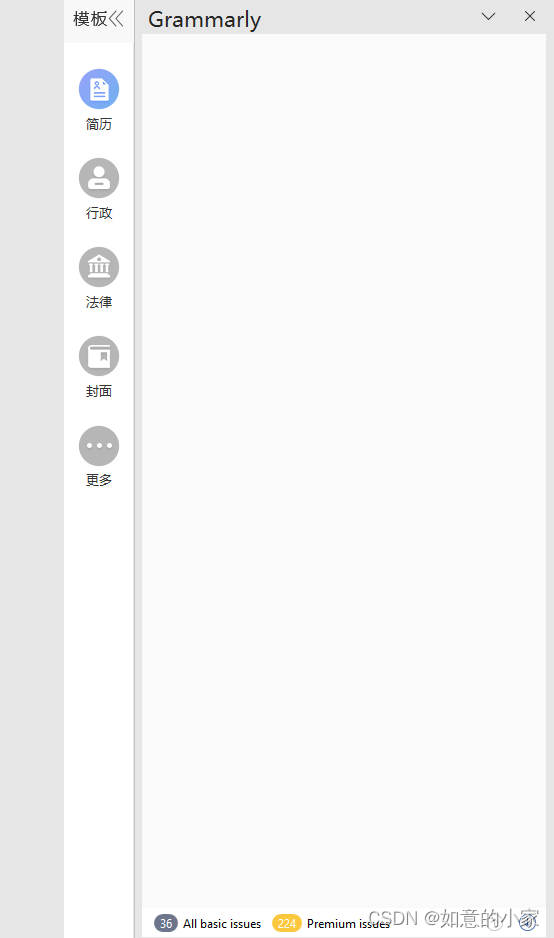This screenshot has width=554, height=938.
Task: Click the circular icon at bottom-right corner
Action: point(527,923)
